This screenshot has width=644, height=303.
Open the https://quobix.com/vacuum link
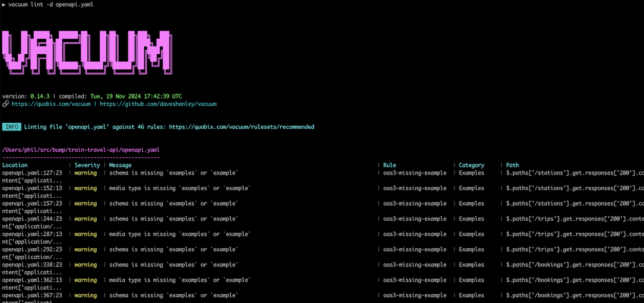point(51,104)
